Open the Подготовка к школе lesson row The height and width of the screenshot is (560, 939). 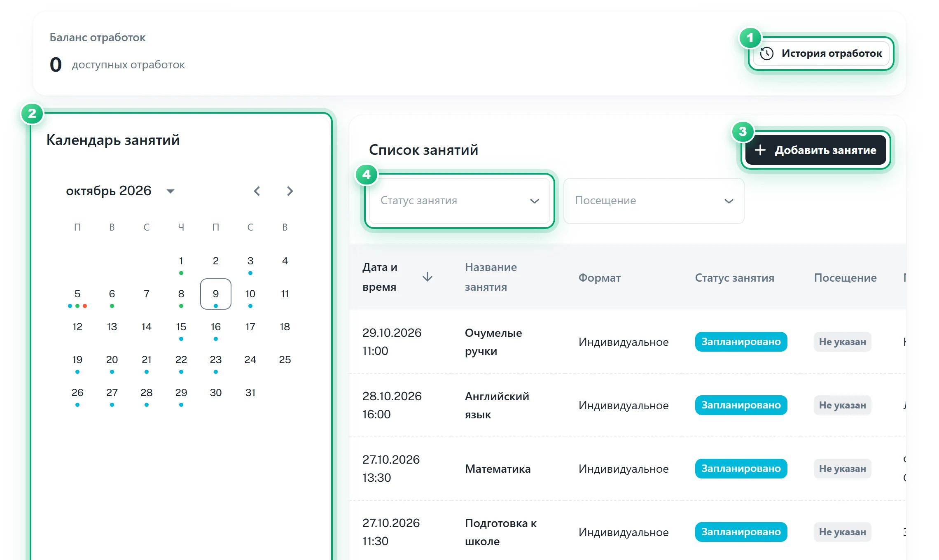point(628,531)
